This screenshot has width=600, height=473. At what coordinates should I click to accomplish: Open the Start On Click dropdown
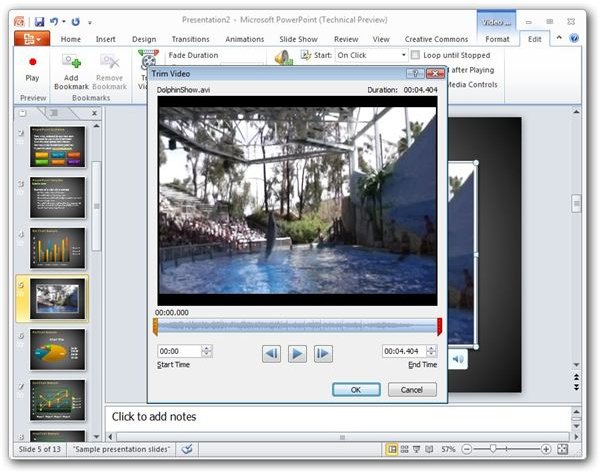[x=403, y=55]
